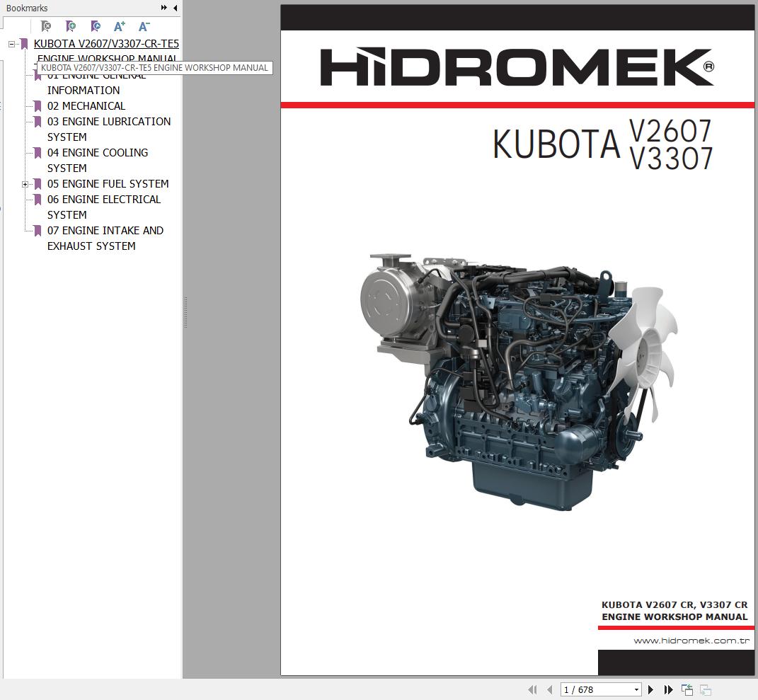This screenshot has width=758, height=700.
Task: Click the previous view icon
Action: [x=687, y=689]
